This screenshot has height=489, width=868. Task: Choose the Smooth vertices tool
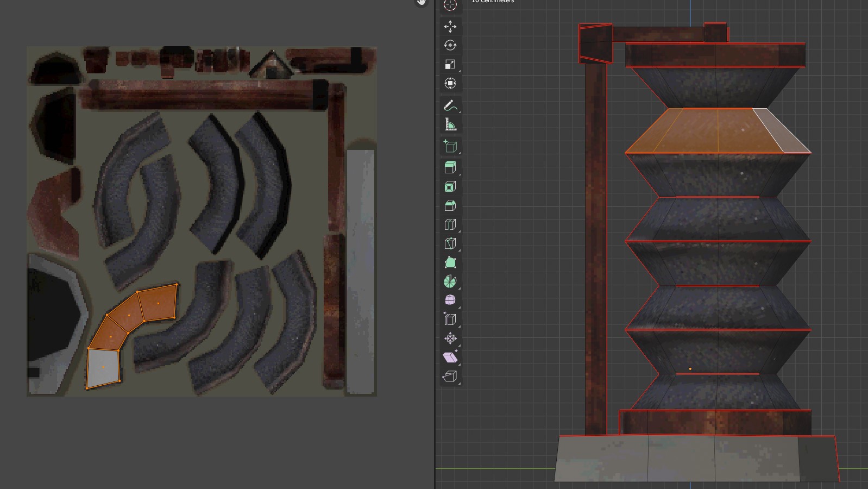[450, 300]
